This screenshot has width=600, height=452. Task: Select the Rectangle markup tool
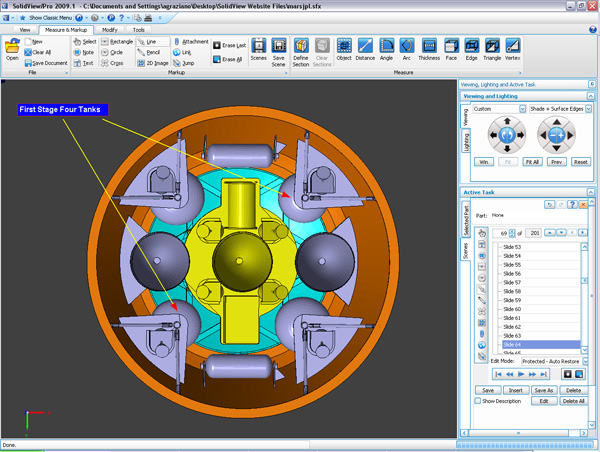point(117,41)
